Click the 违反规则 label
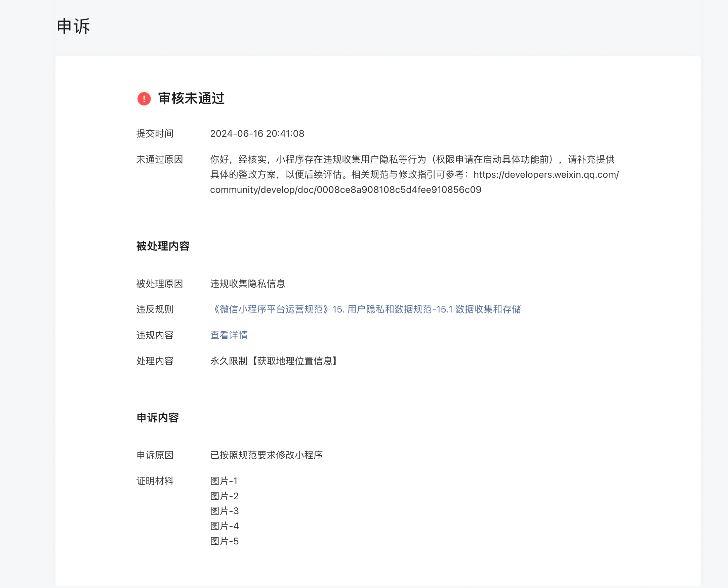728x588 pixels. pyautogui.click(x=155, y=309)
